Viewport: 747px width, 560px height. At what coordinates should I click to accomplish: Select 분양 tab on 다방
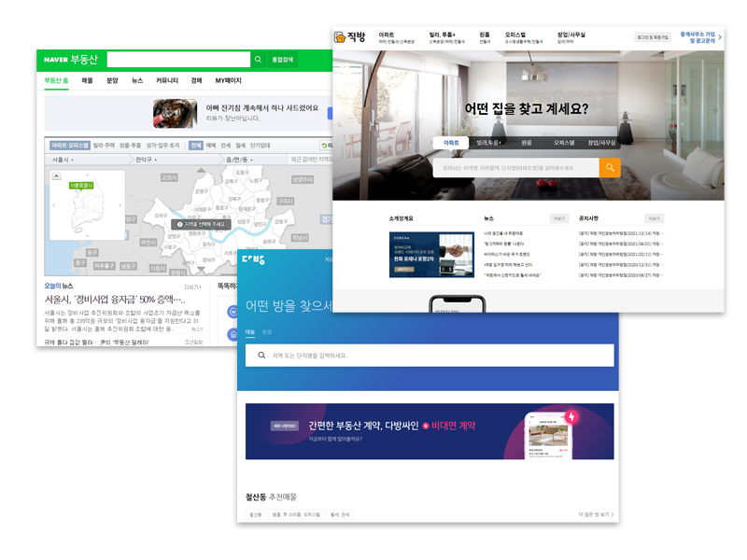coord(267,332)
